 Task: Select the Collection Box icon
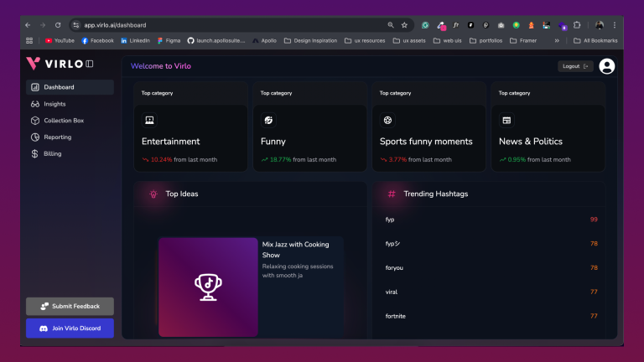[34, 121]
